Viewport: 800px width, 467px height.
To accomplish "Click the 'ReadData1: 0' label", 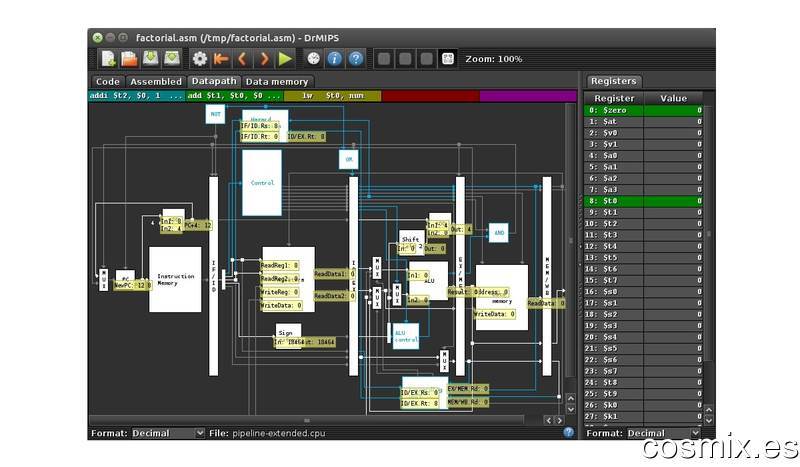I will (335, 274).
